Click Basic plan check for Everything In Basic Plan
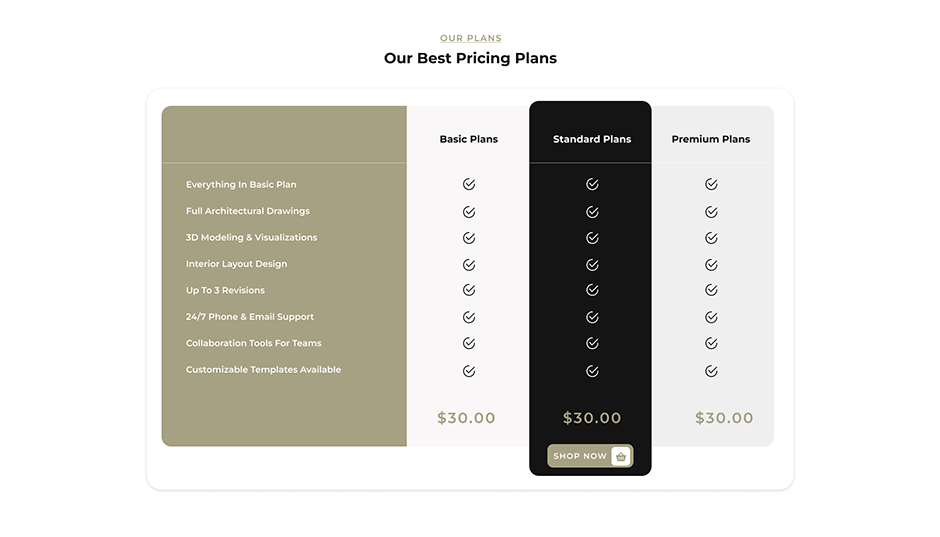 (469, 184)
